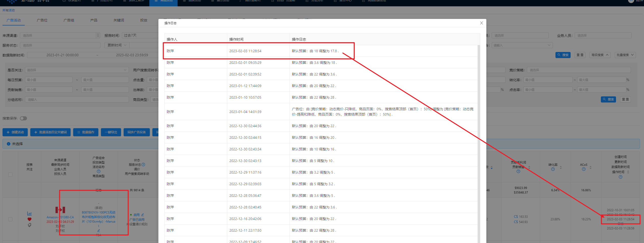Image resolution: width=644 pixels, height=243 pixels.
Task: Sort the table by 转化率
Action: click(x=561, y=167)
